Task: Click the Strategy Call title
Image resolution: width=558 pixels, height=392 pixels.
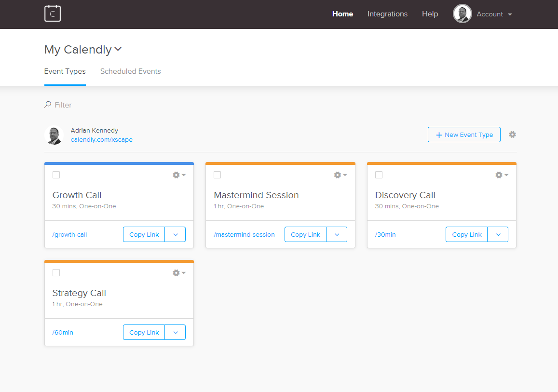Action: tap(79, 293)
